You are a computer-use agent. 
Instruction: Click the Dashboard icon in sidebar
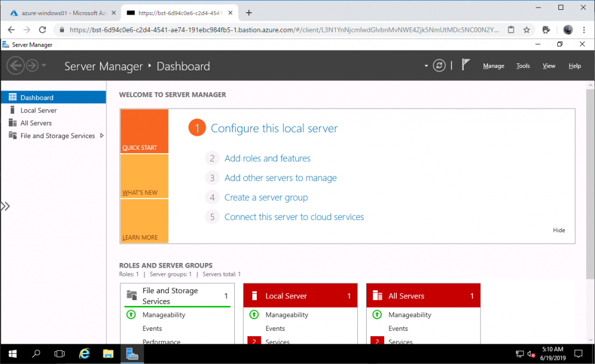[x=13, y=97]
